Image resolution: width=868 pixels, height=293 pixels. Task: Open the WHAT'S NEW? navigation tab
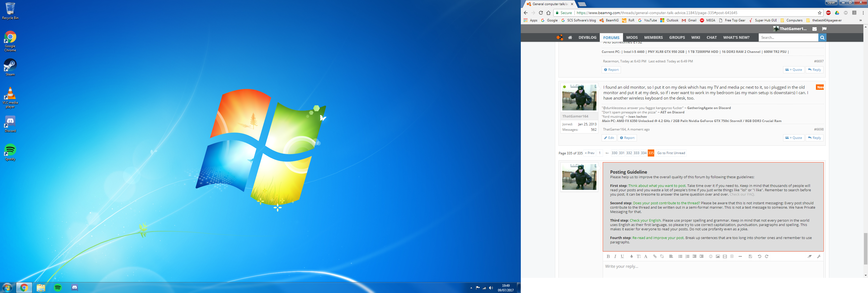(x=736, y=37)
